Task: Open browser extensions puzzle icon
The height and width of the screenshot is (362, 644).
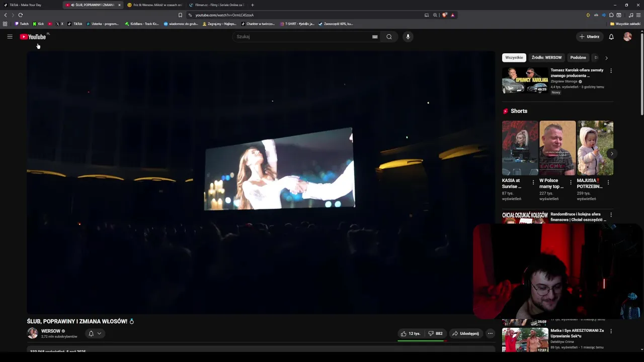Action: (611, 15)
